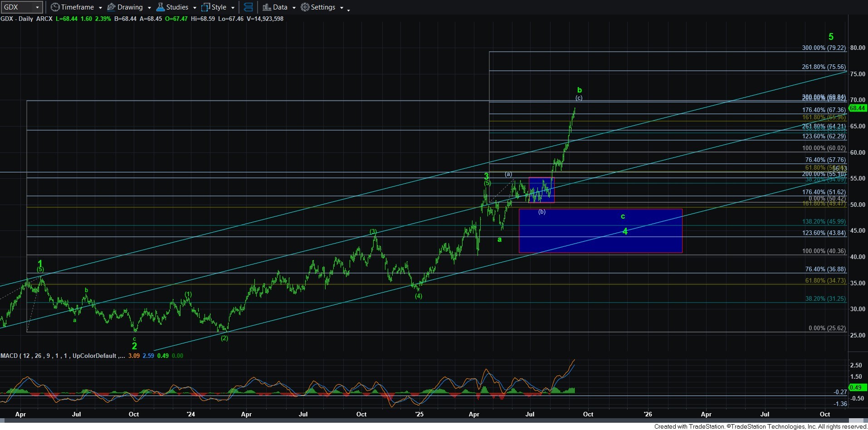The width and height of the screenshot is (868, 430).
Task: Select the green 'b' label above (c)
Action: click(579, 90)
